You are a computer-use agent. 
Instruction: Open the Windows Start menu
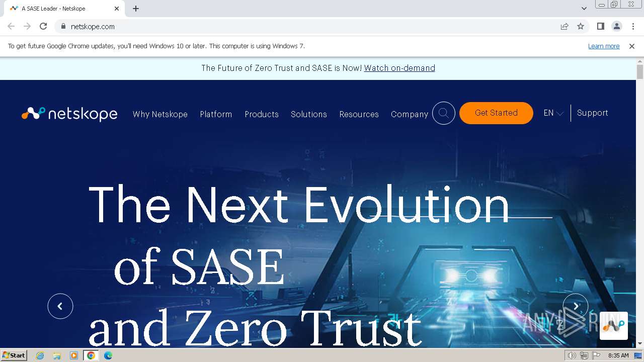(x=14, y=355)
